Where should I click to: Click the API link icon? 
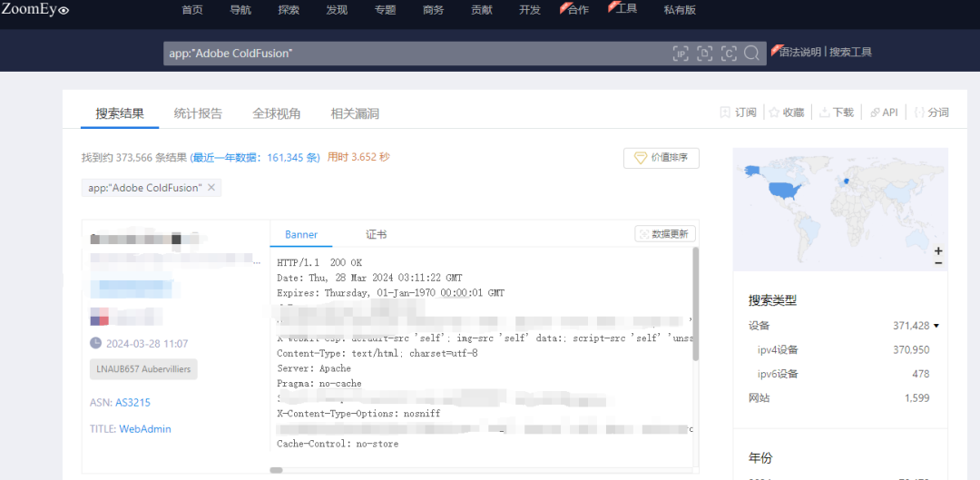click(875, 113)
